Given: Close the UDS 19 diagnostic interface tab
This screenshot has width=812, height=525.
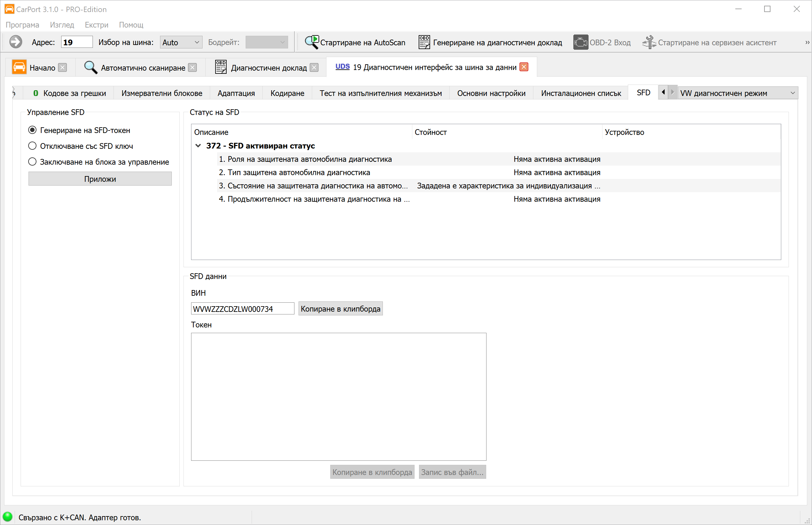Looking at the screenshot, I should click(524, 67).
